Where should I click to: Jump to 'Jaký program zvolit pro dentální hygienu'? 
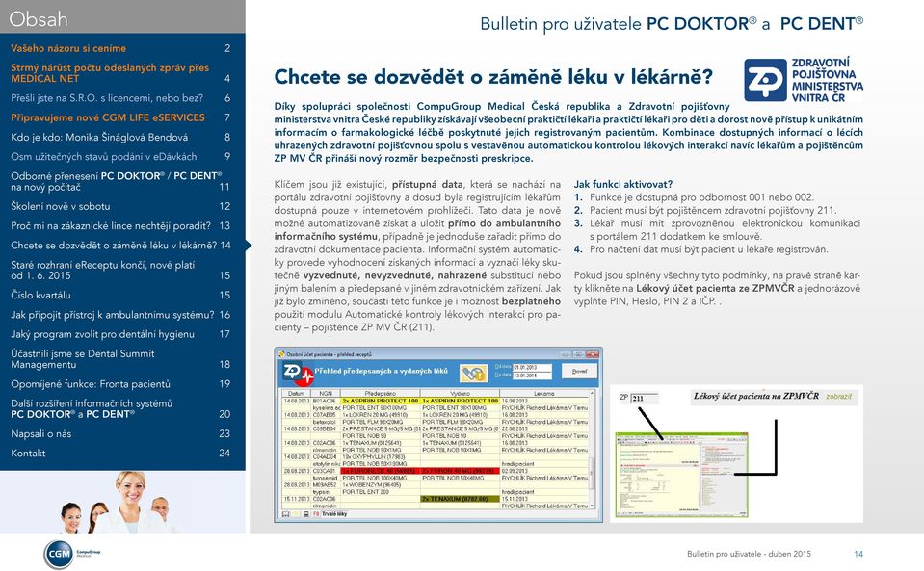[x=120, y=334]
